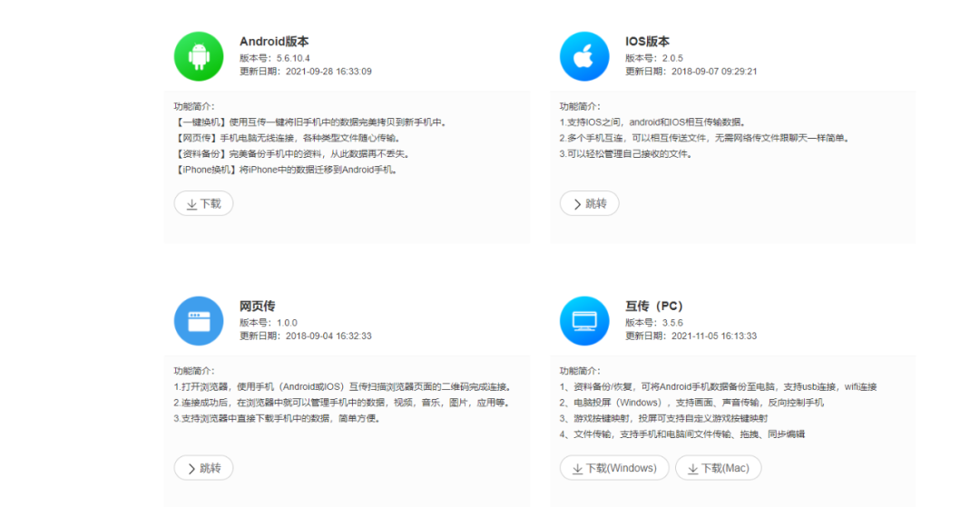
Task: Click the 网页传 browser window icon
Action: click(199, 321)
